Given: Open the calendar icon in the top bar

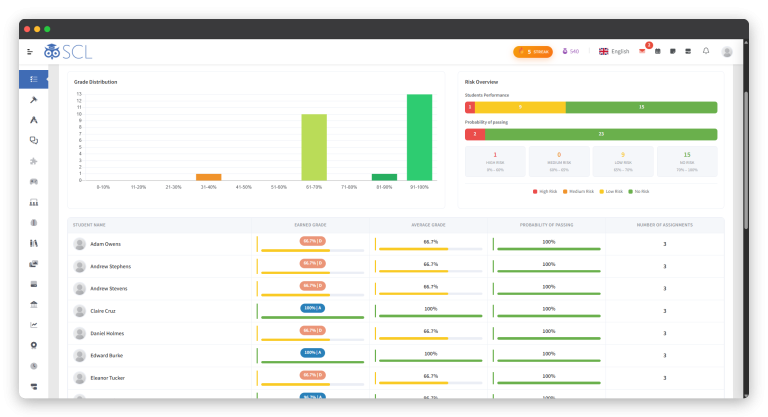Looking at the screenshot, I should [x=658, y=51].
